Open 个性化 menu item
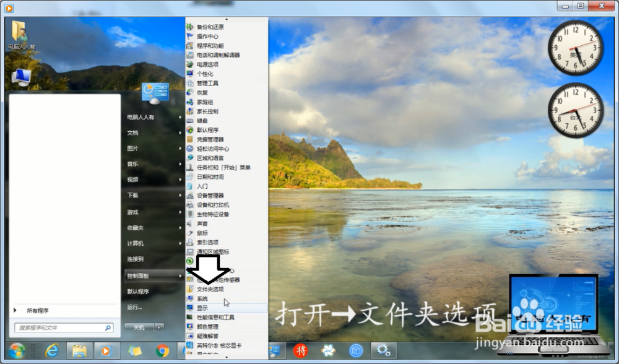 click(205, 74)
